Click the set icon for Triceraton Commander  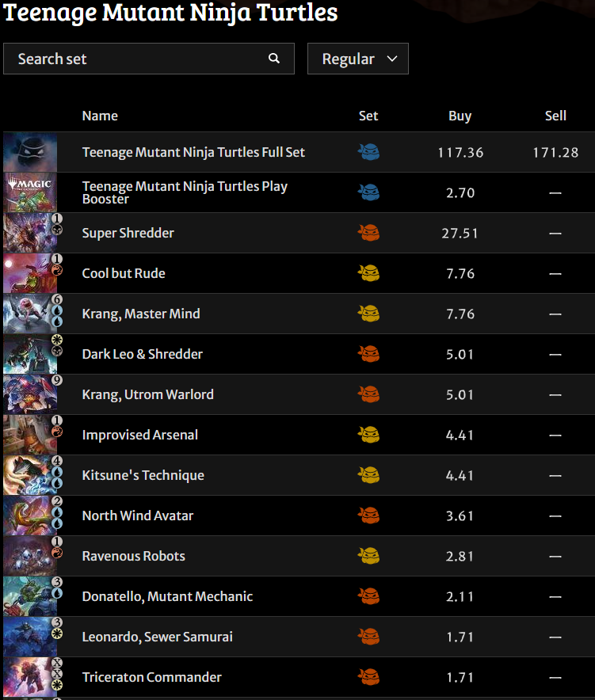point(368,677)
